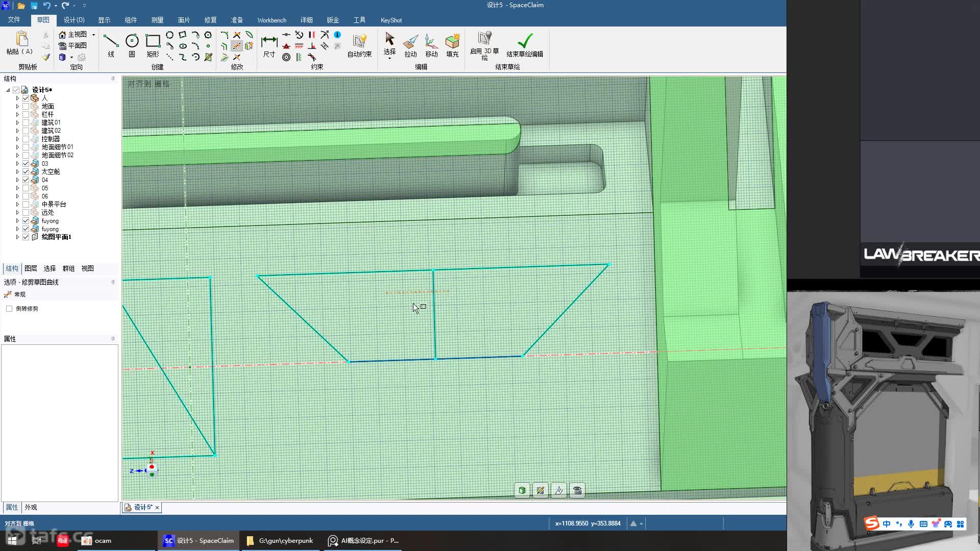Click the blue constraint info icon

[x=337, y=35]
